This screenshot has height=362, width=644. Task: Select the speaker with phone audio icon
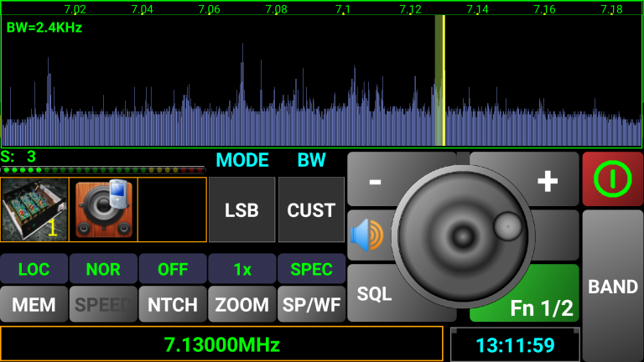tap(103, 209)
